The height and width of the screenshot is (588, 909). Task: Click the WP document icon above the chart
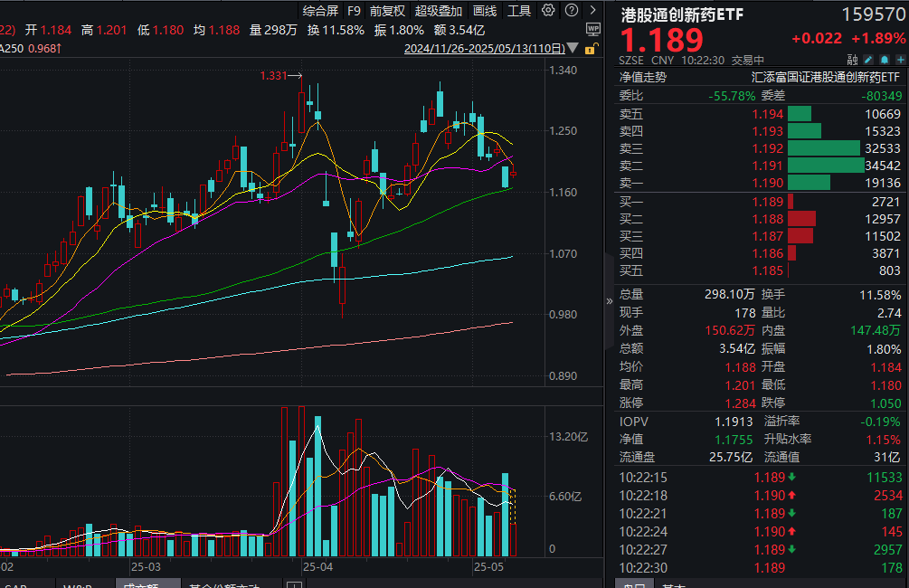tap(593, 30)
